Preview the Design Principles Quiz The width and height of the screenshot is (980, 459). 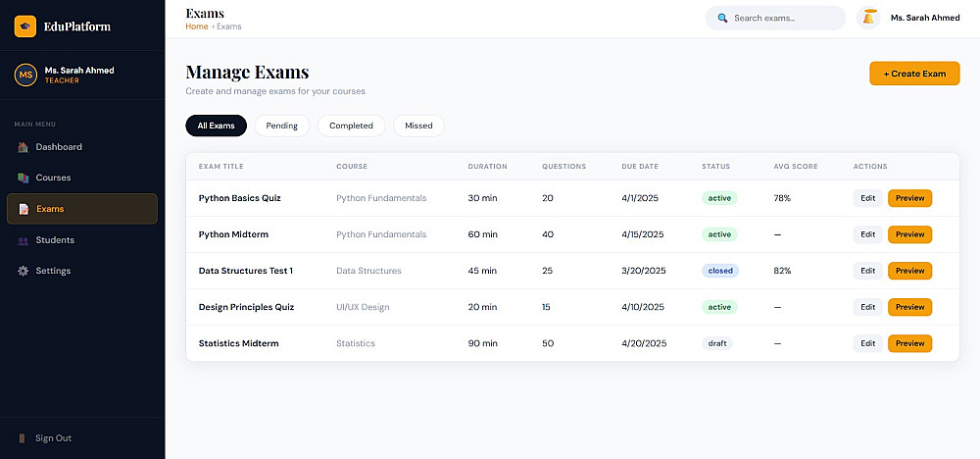click(x=910, y=307)
